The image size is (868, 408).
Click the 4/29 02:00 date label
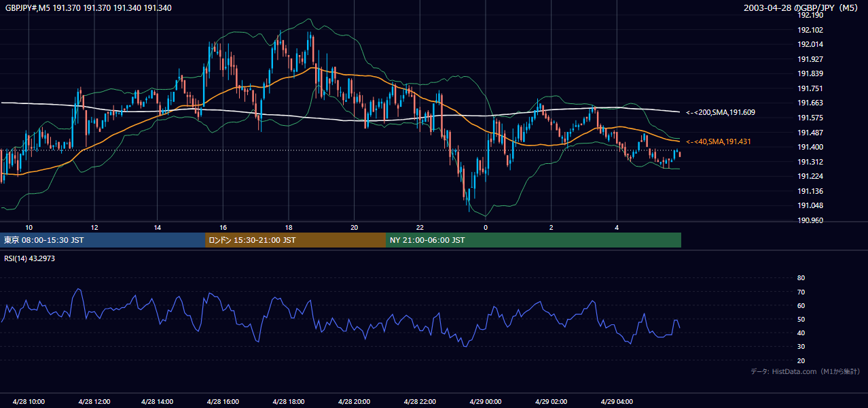(551, 402)
